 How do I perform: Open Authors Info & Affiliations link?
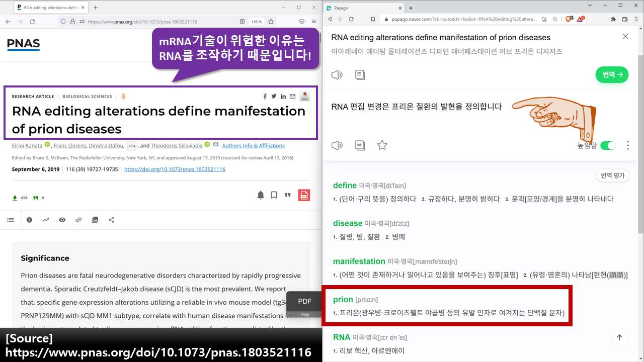pyautogui.click(x=253, y=145)
